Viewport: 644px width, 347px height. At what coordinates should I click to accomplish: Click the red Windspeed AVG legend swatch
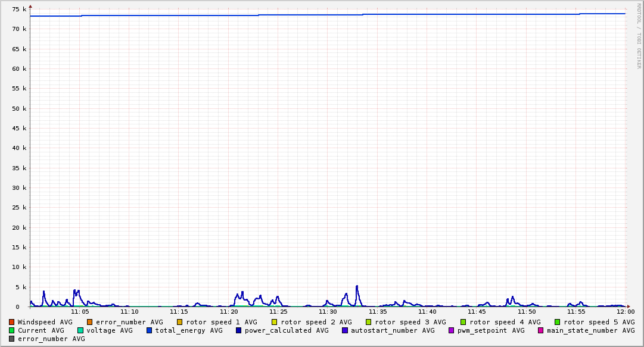coord(11,322)
